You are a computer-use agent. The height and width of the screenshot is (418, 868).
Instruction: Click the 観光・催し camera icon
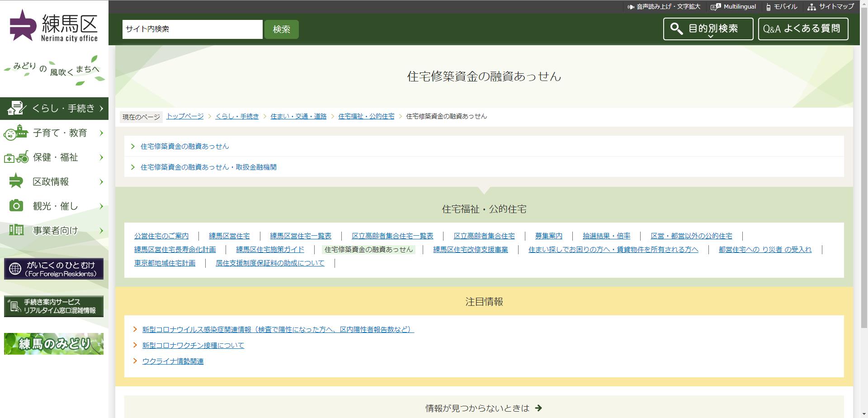pos(16,206)
